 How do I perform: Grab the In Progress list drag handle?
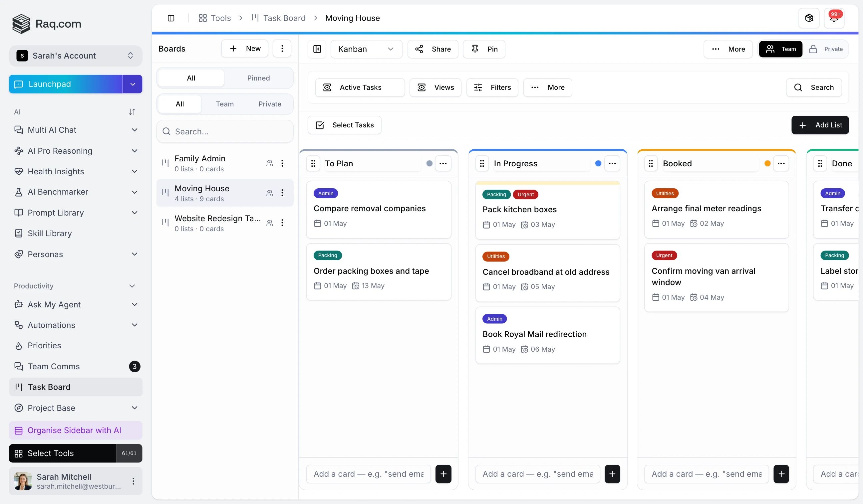482,164
